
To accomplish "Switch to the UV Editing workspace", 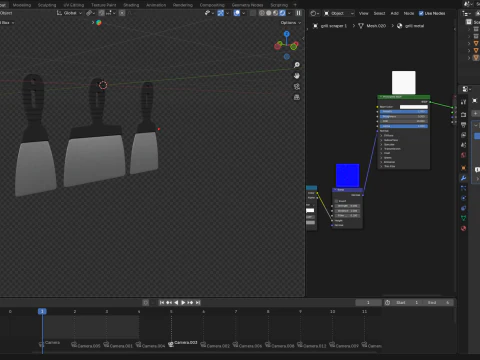I will pyautogui.click(x=74, y=5).
